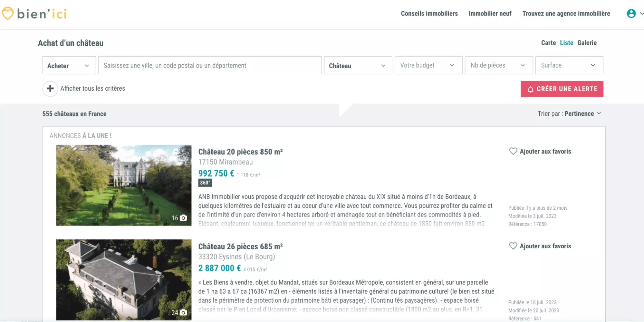
Task: Open the Votre budget dropdown
Action: pos(428,66)
